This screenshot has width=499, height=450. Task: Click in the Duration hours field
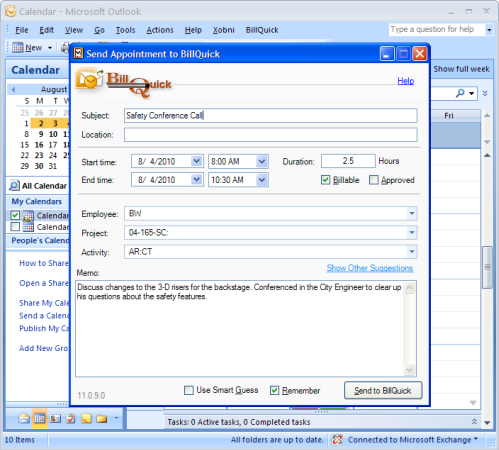348,161
